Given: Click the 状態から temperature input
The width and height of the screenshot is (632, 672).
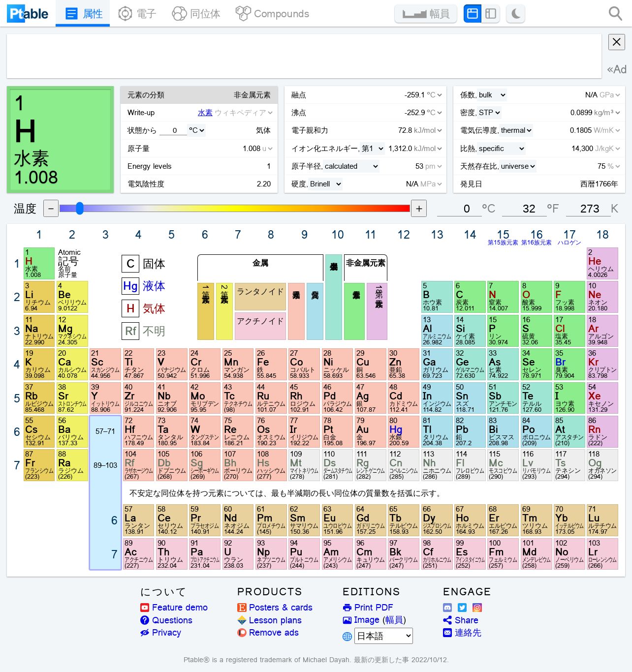Looking at the screenshot, I should click(172, 130).
